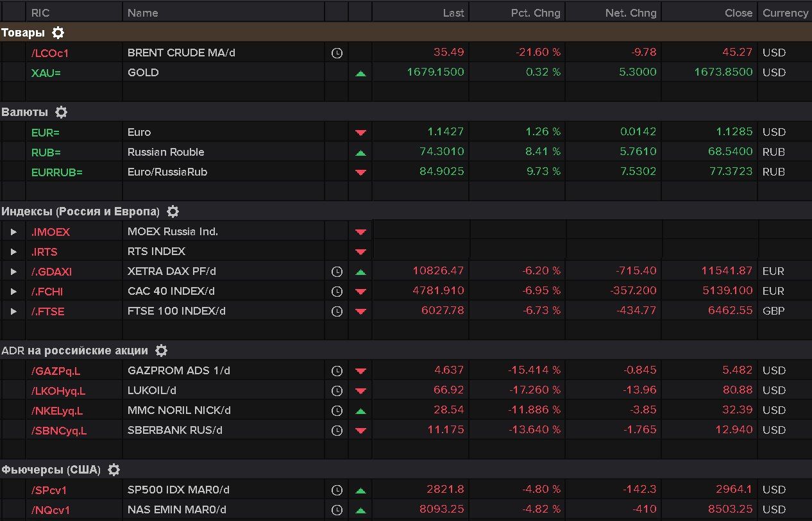This screenshot has height=521, width=812.
Task: Open settings for Индексы (Россия и Европа)
Action: coord(173,211)
